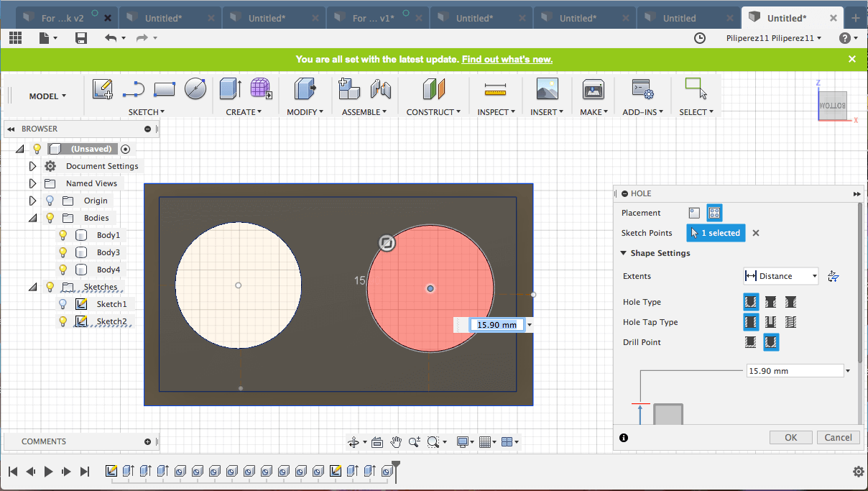The width and height of the screenshot is (868, 491).
Task: Hide Sketch2 using its lightbulb
Action: coord(63,321)
